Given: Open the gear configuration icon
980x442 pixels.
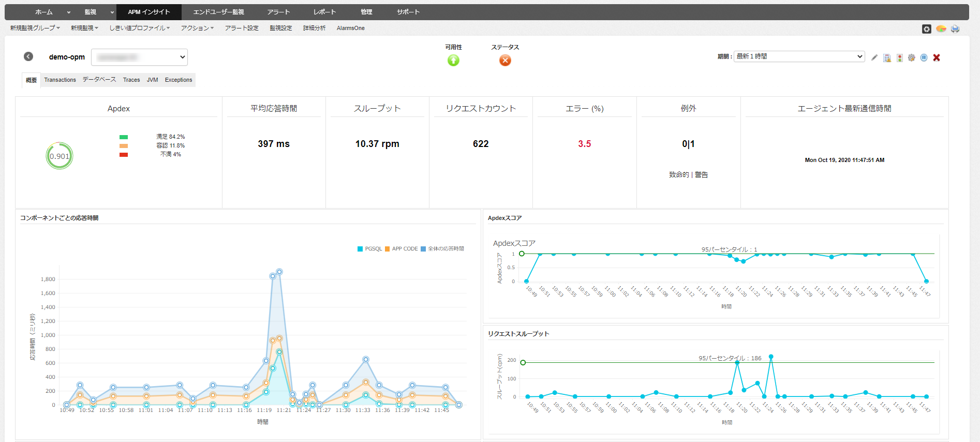Looking at the screenshot, I should click(x=912, y=57).
